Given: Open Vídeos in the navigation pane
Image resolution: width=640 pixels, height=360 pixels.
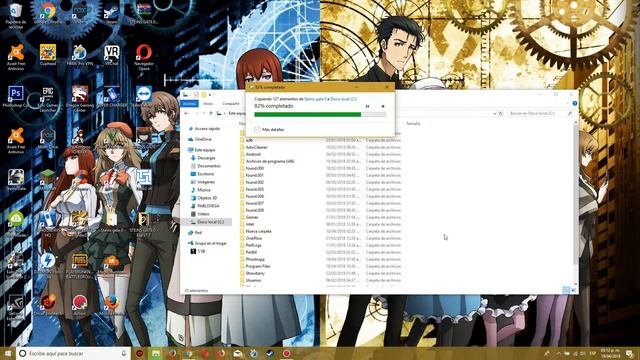Looking at the screenshot, I should pyautogui.click(x=203, y=214).
